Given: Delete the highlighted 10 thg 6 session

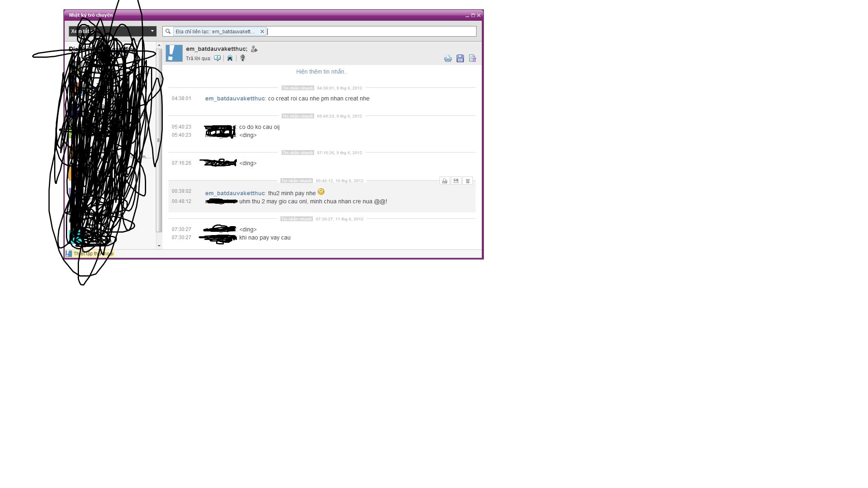Looking at the screenshot, I should pos(468,181).
